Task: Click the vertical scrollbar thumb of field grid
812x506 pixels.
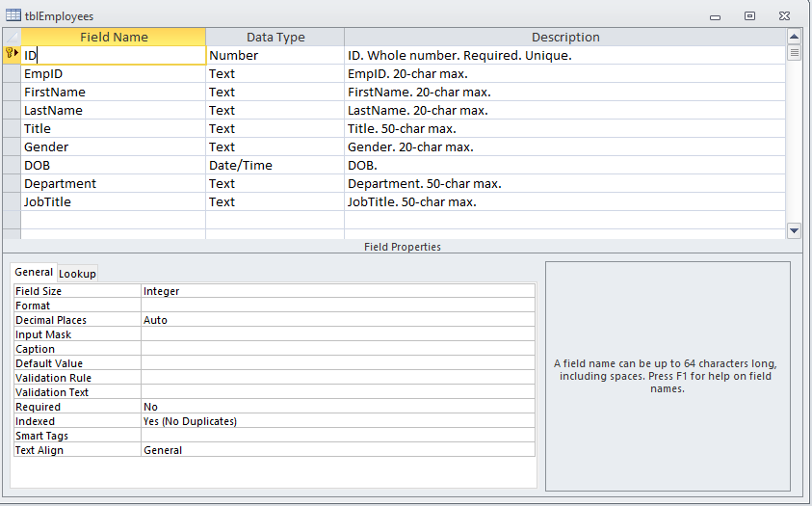Action: (794, 53)
